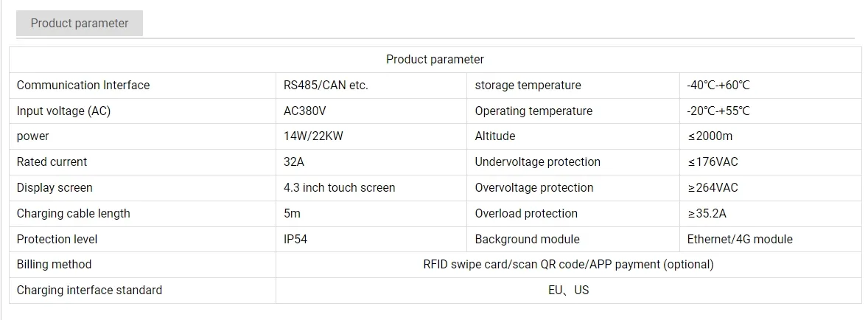The image size is (868, 320).
Task: Click the Ethernet/4G module value
Action: [x=740, y=240]
